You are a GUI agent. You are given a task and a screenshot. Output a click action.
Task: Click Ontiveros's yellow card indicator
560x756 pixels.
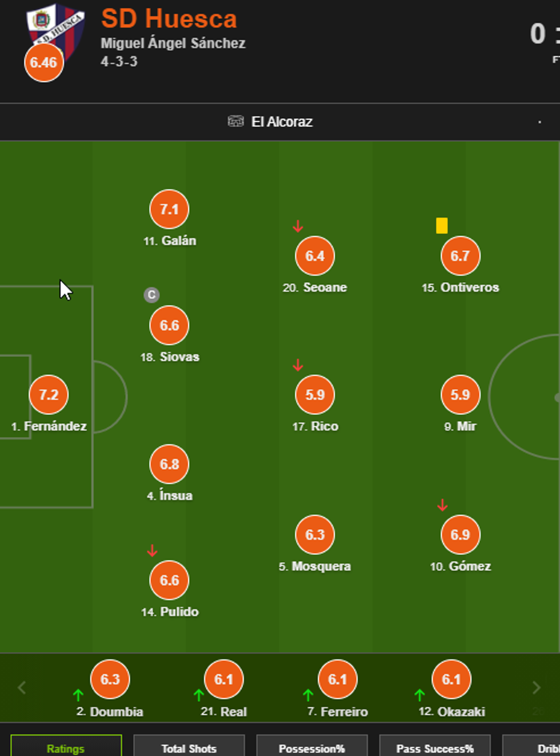pyautogui.click(x=442, y=226)
